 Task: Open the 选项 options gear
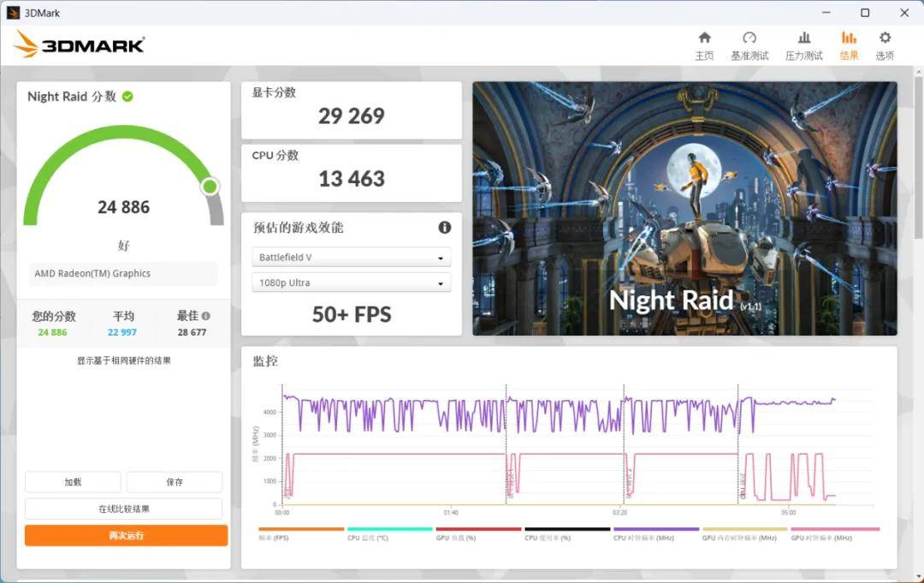[x=885, y=46]
